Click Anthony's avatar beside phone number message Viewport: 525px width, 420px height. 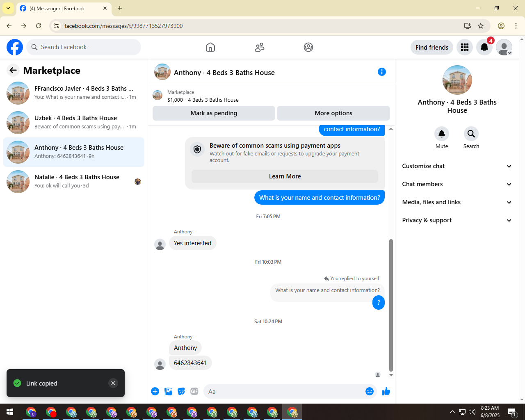pyautogui.click(x=160, y=364)
